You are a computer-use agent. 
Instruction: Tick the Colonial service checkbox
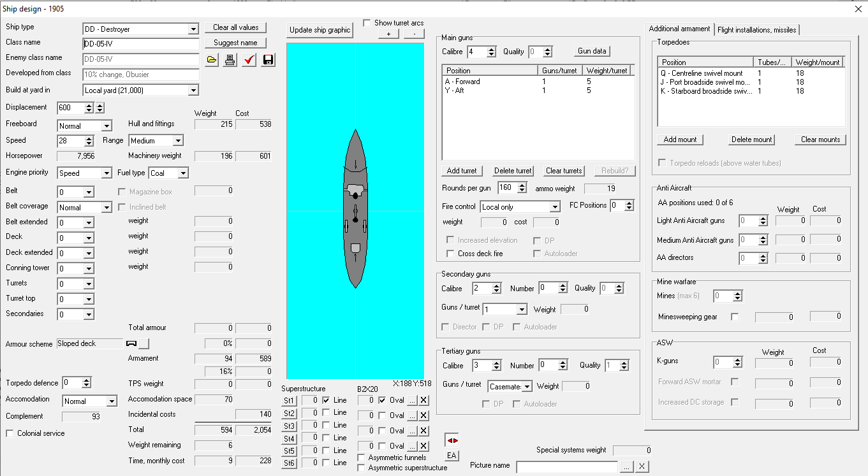tap(10, 433)
